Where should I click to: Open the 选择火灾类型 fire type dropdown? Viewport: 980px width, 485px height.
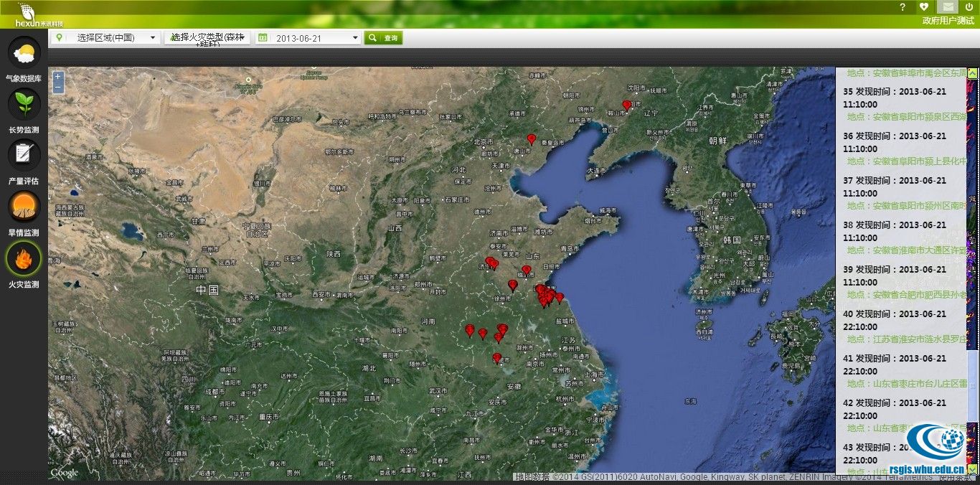[207, 37]
